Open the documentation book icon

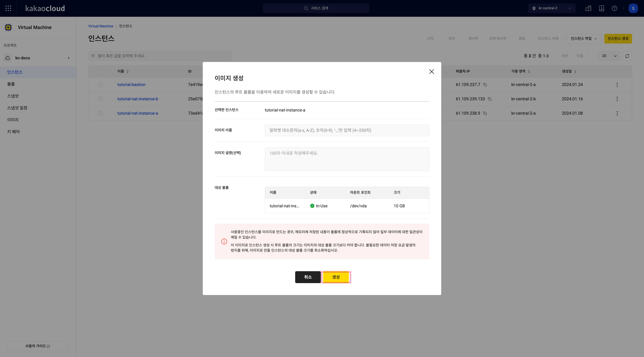[x=602, y=8]
